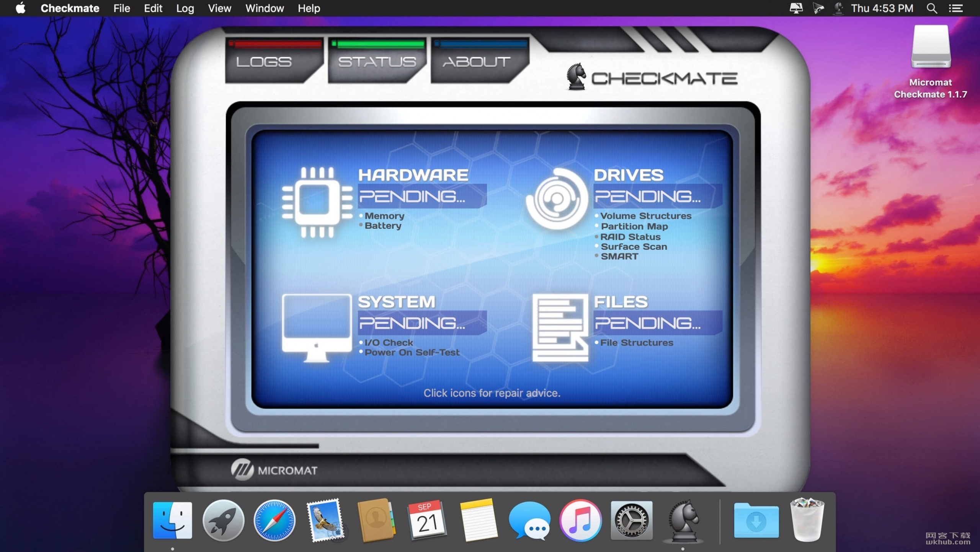Click the Drives disk icon
This screenshot has width=980, height=552.
tap(557, 199)
